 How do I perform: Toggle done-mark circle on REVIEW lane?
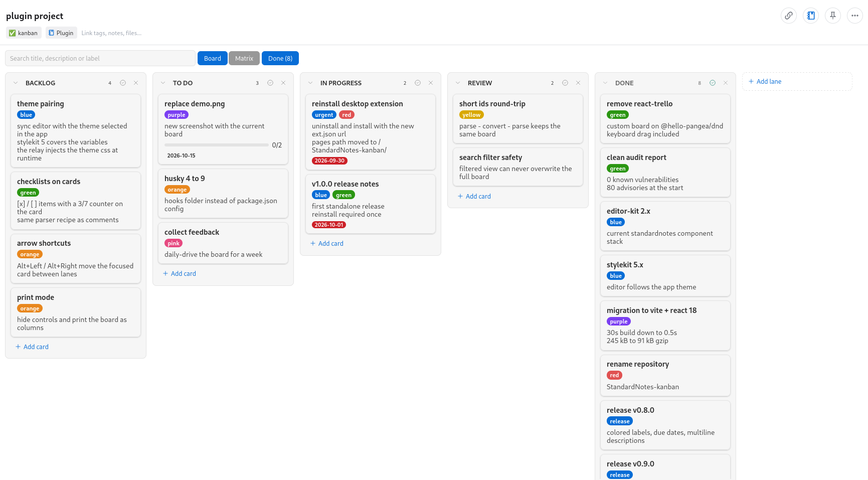click(x=565, y=83)
